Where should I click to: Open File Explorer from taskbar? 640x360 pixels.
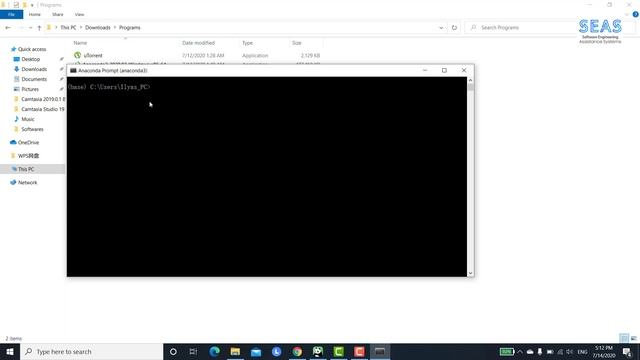(x=235, y=351)
